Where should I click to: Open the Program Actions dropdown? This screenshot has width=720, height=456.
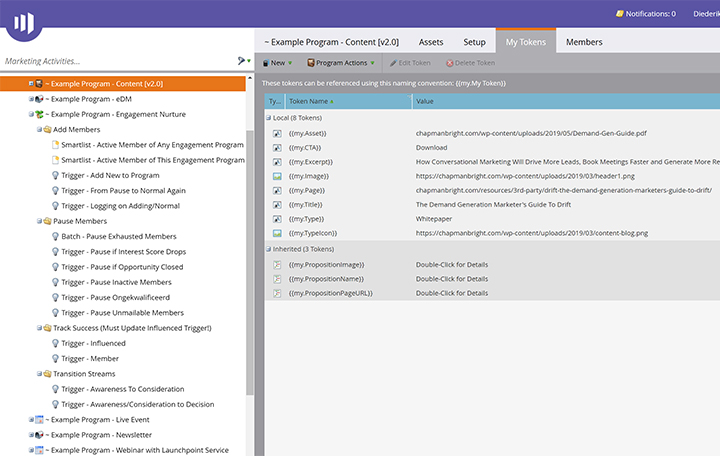click(341, 63)
